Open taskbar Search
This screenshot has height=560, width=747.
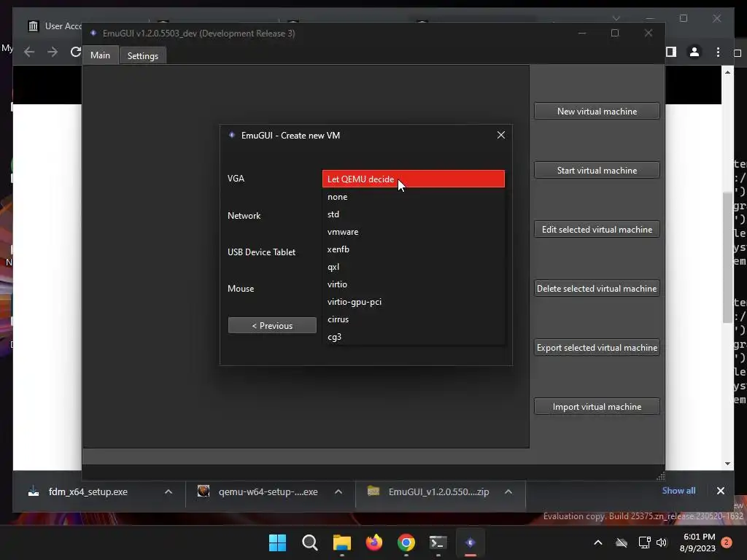309,542
